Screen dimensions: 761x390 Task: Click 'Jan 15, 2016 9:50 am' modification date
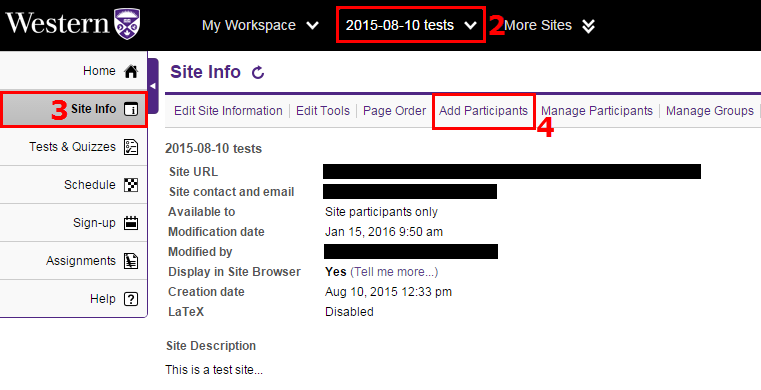click(384, 232)
